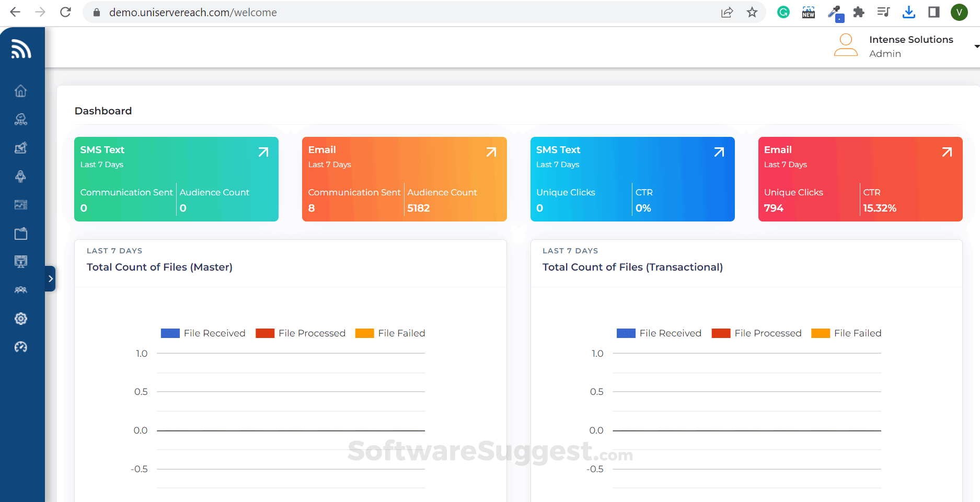Open the audience network icon below Home
This screenshot has width=980, height=502.
click(x=21, y=119)
